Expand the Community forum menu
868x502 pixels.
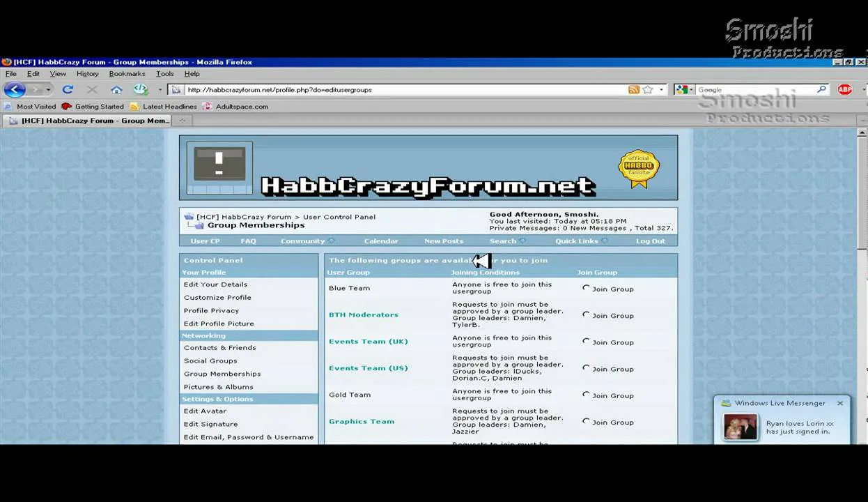coord(307,241)
